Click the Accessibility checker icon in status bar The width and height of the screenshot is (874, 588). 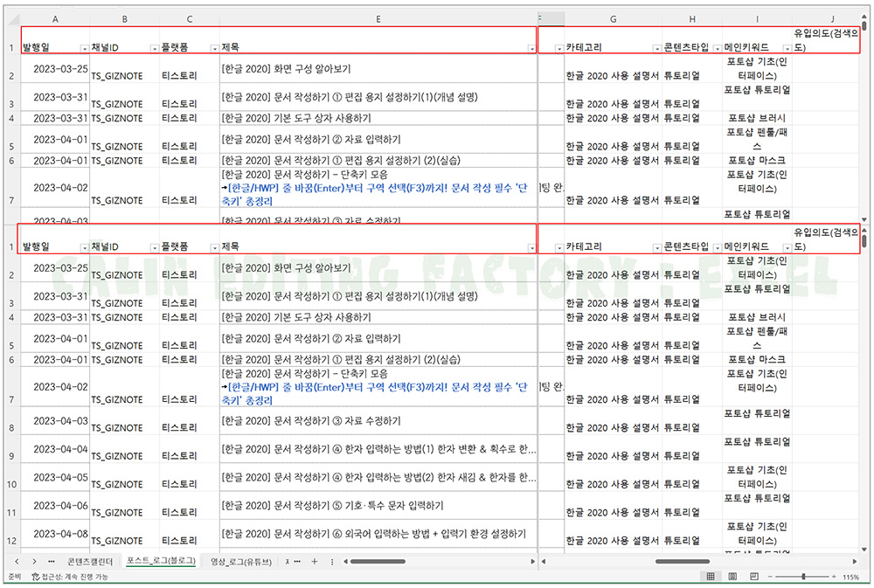tap(35, 578)
